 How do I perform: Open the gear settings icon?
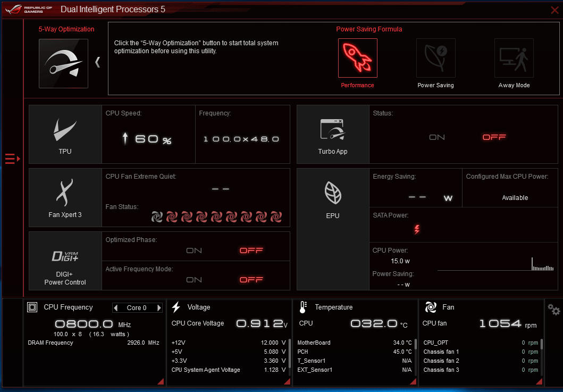553,310
